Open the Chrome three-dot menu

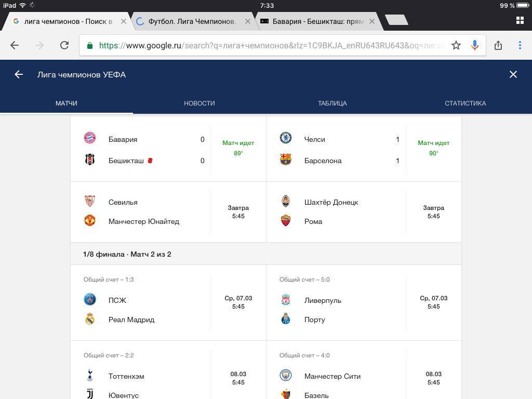[520, 45]
